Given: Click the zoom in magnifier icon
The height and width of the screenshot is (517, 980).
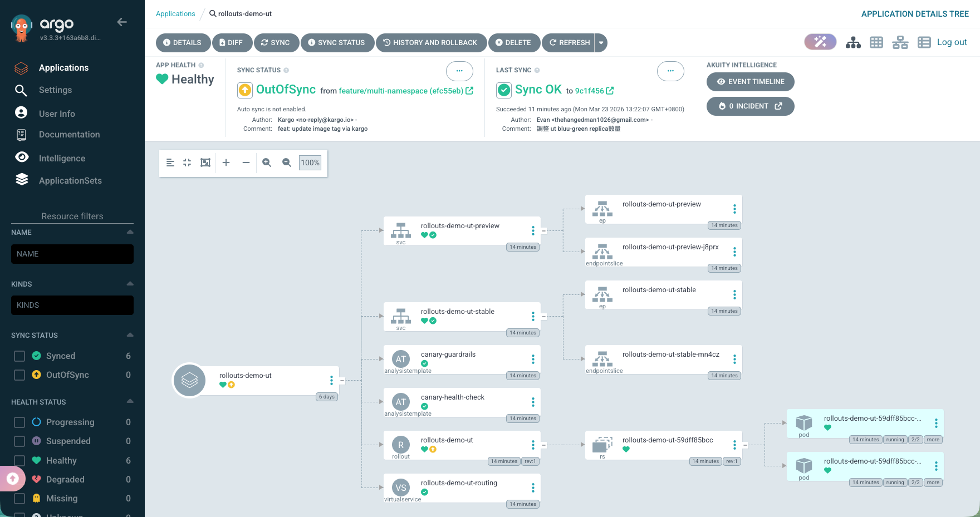Looking at the screenshot, I should pyautogui.click(x=267, y=163).
